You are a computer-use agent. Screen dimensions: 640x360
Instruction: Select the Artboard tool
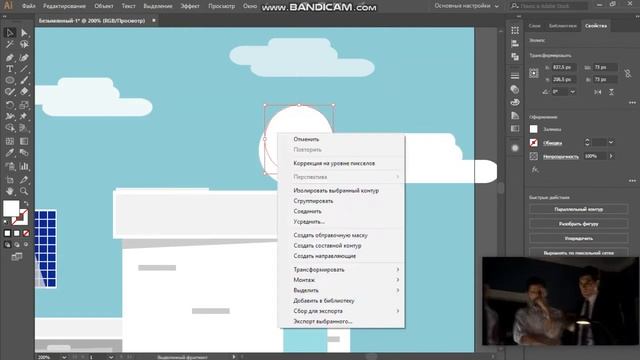10,180
